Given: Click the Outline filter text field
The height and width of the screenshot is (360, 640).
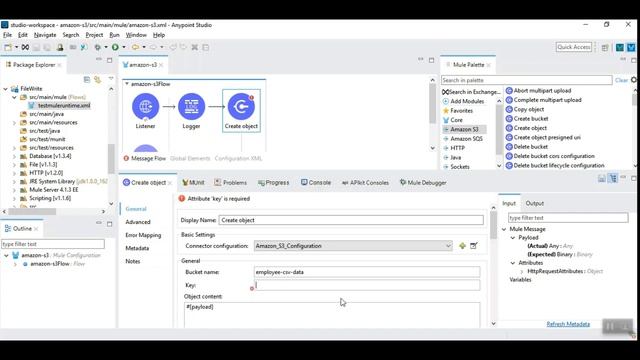Looking at the screenshot, I should [53, 244].
